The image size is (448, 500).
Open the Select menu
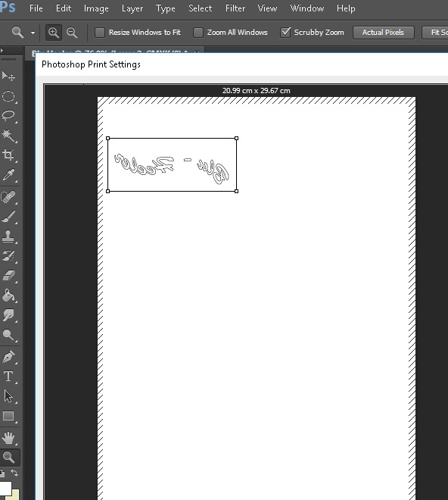coord(200,8)
